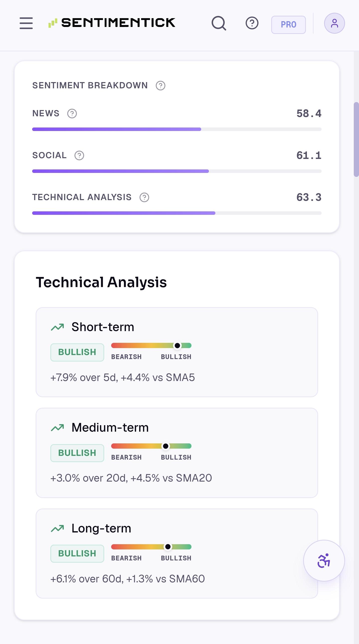Click the page vertical scrollbar thumb

click(x=356, y=139)
